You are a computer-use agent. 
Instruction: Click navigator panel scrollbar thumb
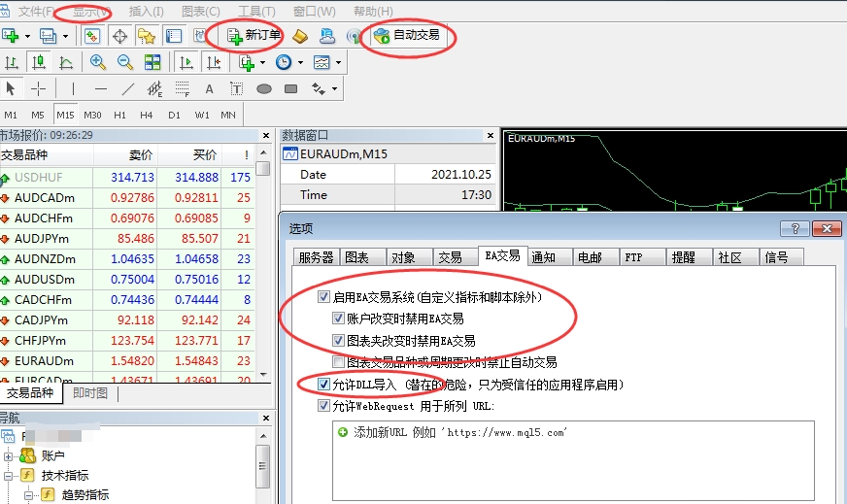pos(263,466)
